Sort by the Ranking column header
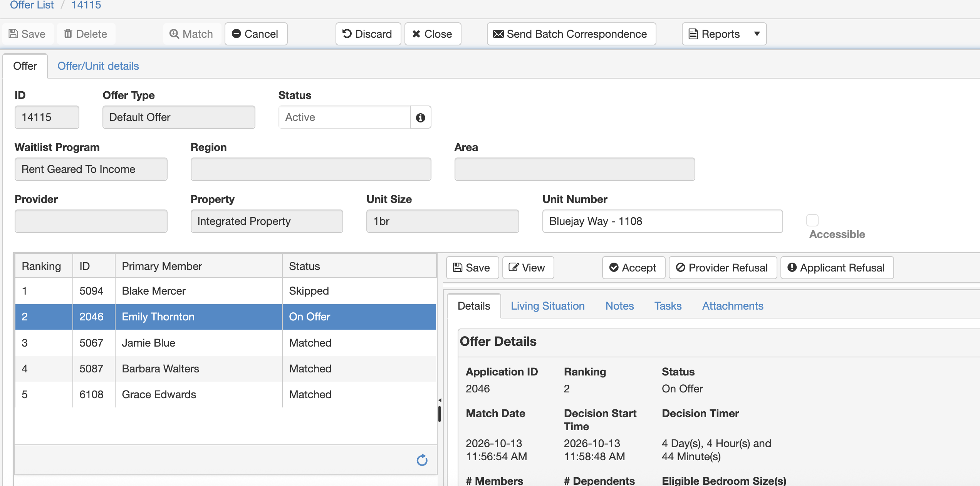 click(44, 266)
